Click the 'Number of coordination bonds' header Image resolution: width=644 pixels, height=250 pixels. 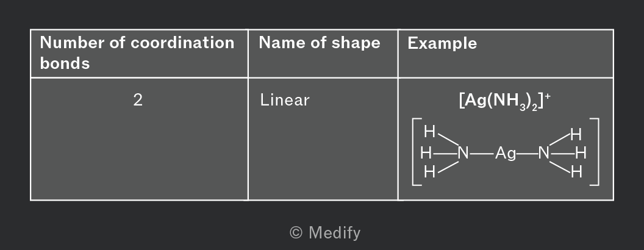(x=137, y=53)
